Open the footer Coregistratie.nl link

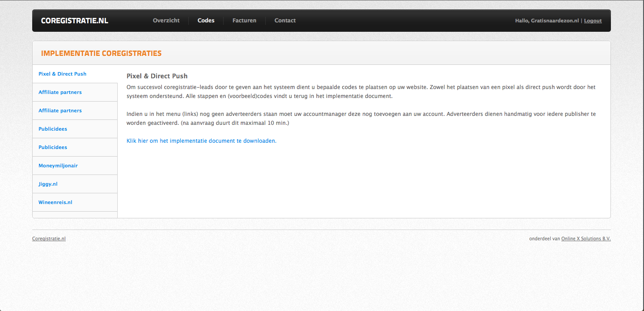point(49,239)
